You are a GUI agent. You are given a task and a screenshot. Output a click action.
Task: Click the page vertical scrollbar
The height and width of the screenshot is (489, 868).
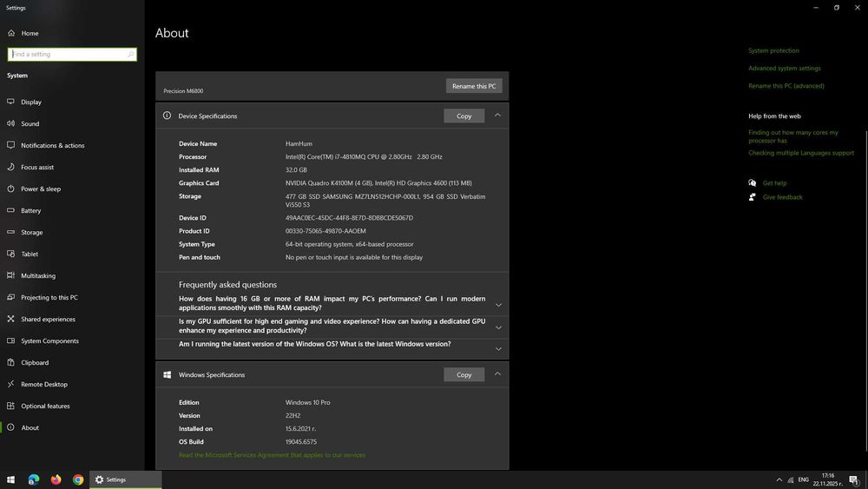point(865,291)
